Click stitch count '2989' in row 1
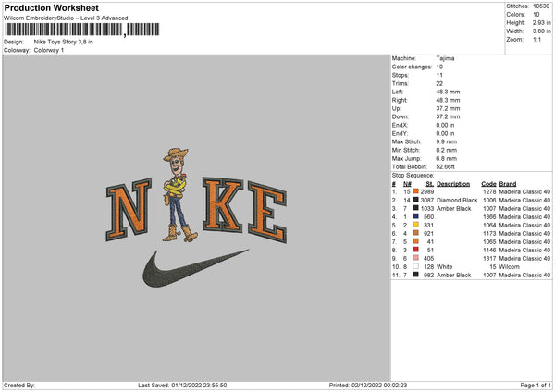The height and width of the screenshot is (392, 555). [x=427, y=191]
